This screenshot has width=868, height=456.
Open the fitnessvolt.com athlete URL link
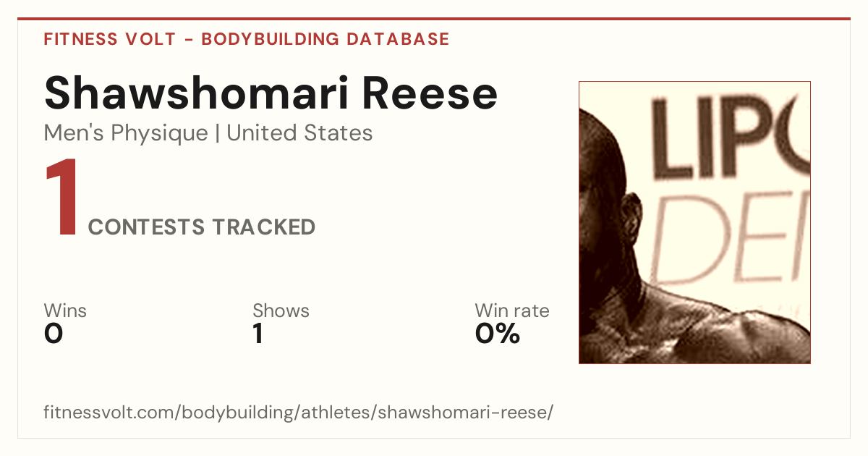(299, 413)
